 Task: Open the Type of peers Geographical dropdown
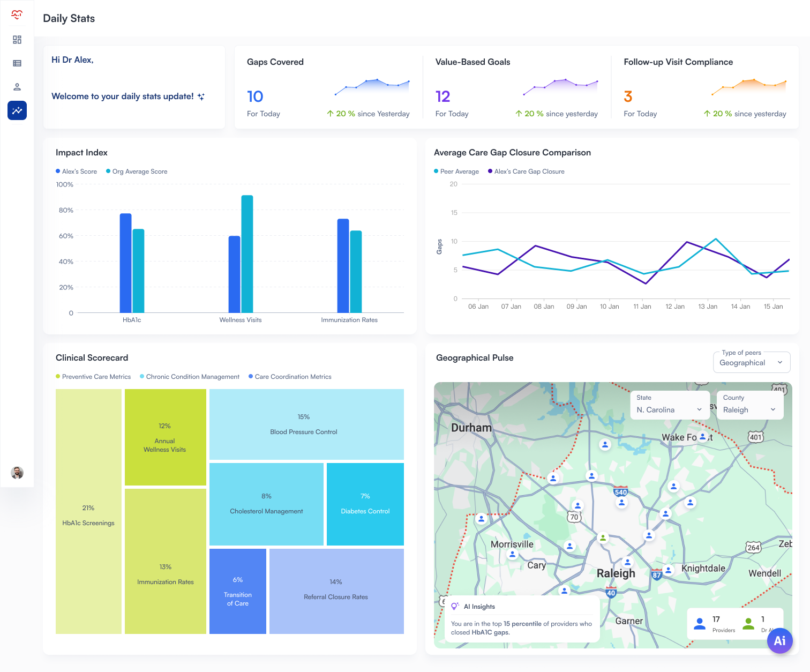pyautogui.click(x=751, y=362)
